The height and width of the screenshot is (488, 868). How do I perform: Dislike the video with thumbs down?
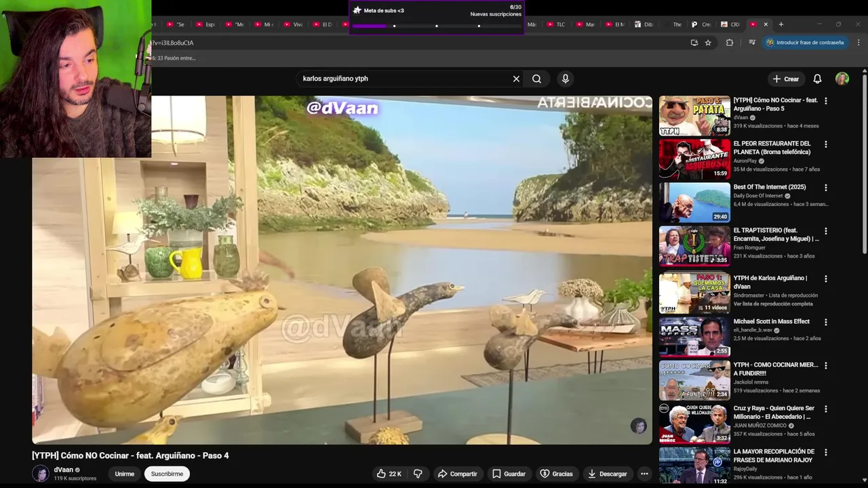[418, 474]
